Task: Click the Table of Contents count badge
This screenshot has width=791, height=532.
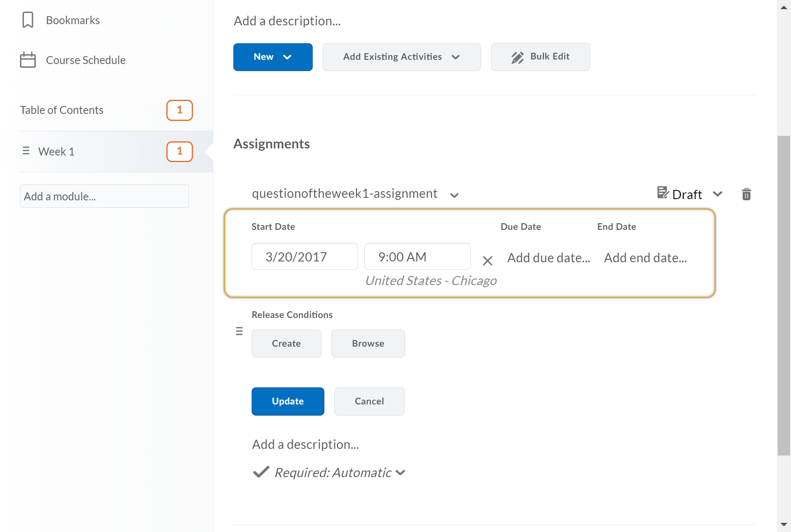Action: [180, 110]
